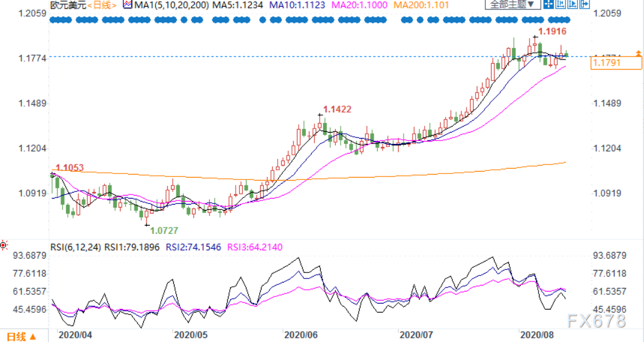Click the 2020/08 date label
Viewport: 644px width, 342px height.
[537, 335]
